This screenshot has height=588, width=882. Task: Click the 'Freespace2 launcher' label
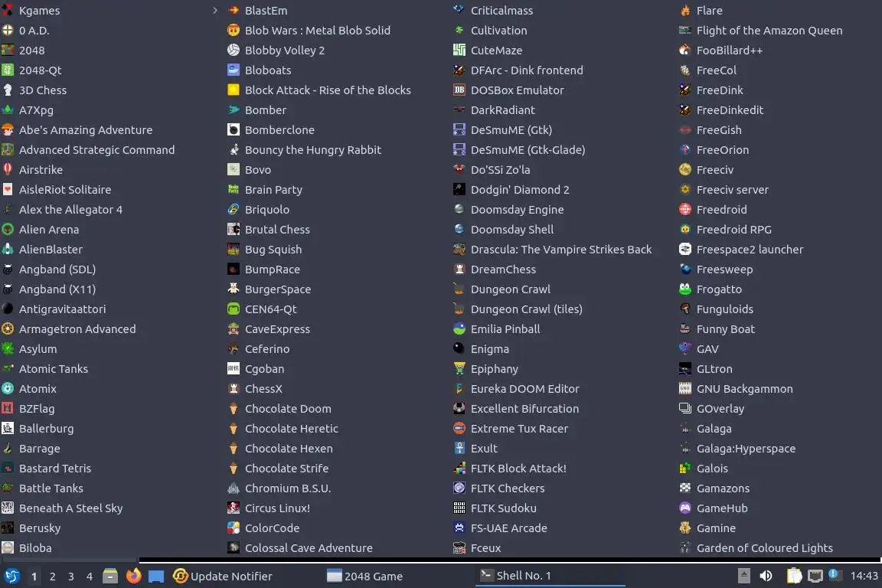click(750, 250)
